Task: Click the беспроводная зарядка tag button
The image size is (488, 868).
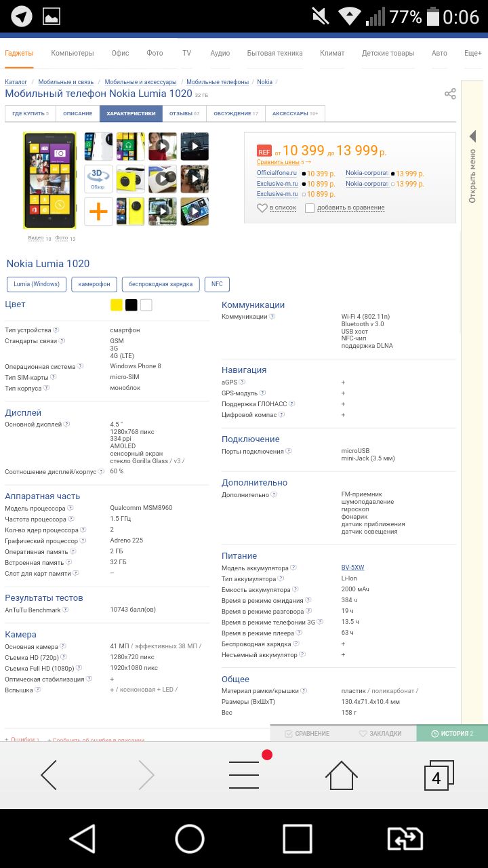Action: coord(161,284)
